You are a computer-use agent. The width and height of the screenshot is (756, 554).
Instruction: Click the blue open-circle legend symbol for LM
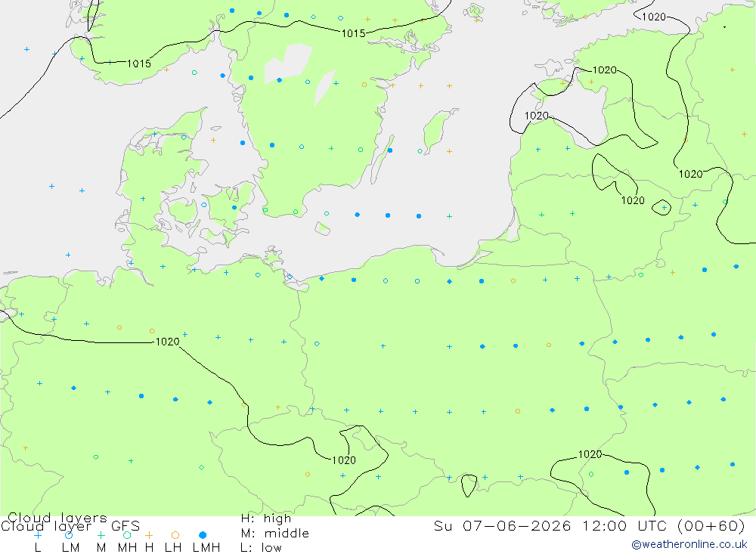tap(69, 535)
